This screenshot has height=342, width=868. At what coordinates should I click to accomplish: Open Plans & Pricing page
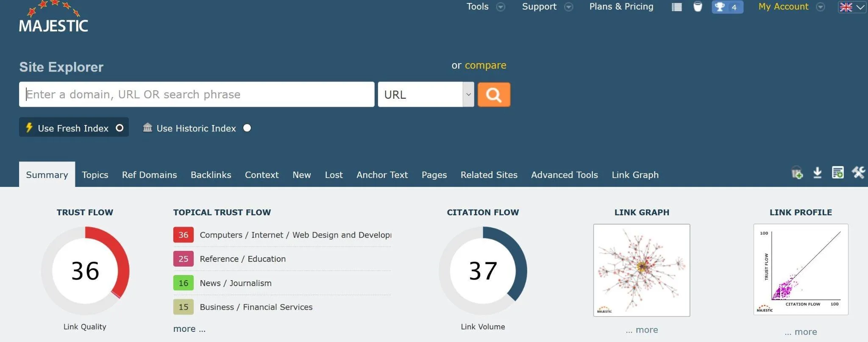pos(621,7)
